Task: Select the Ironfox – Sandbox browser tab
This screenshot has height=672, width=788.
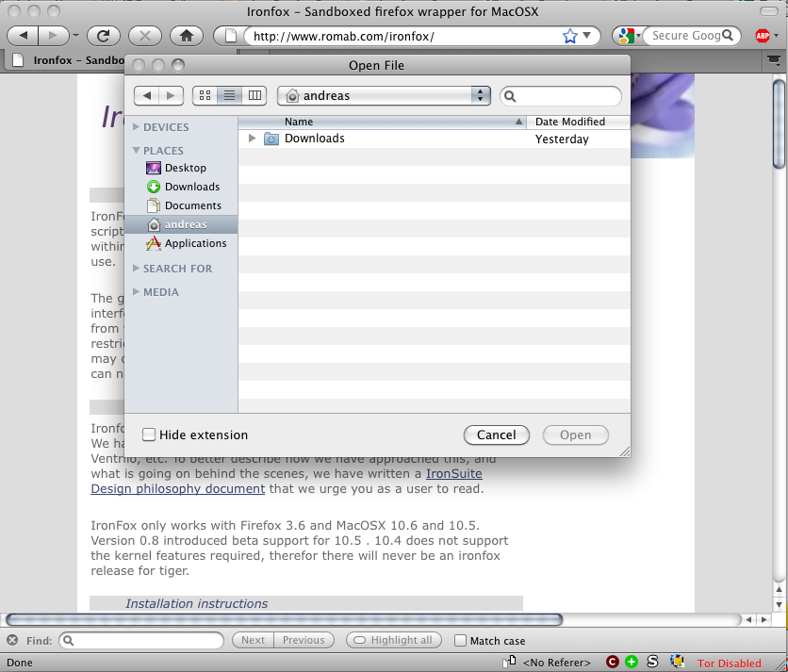Action: pos(66,58)
